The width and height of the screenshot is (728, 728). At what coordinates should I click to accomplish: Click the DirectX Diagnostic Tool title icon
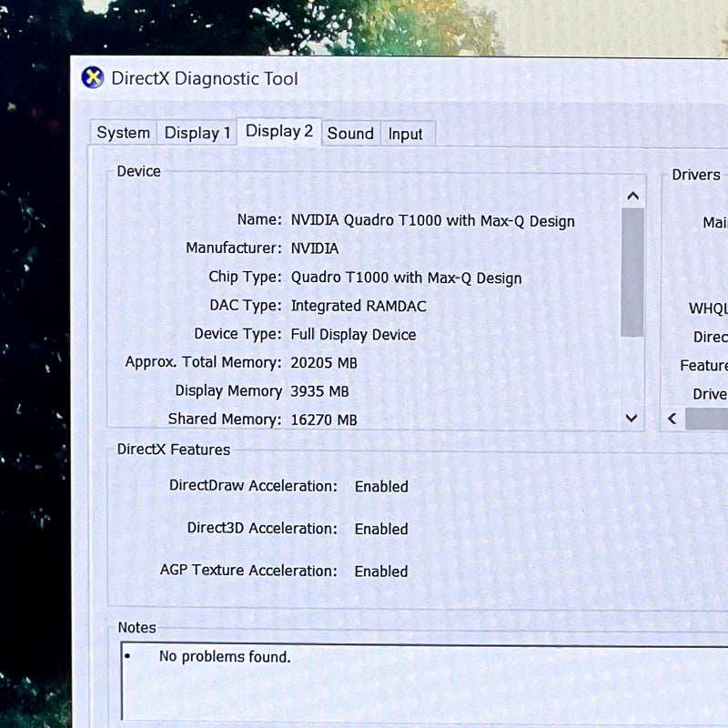click(93, 77)
